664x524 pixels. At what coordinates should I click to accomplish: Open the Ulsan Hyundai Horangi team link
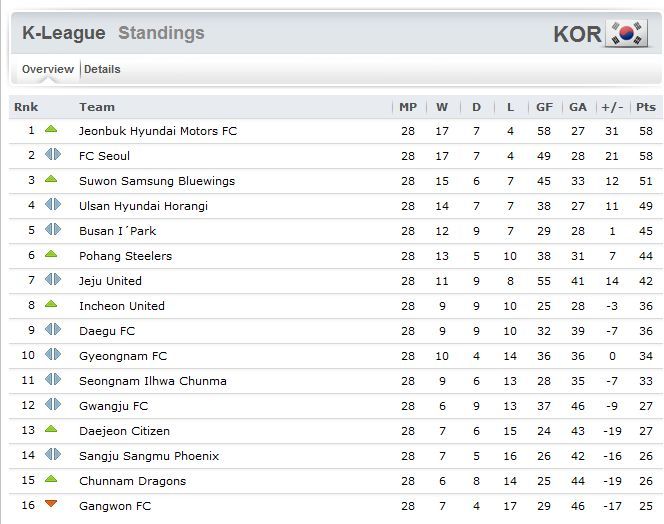(x=143, y=206)
